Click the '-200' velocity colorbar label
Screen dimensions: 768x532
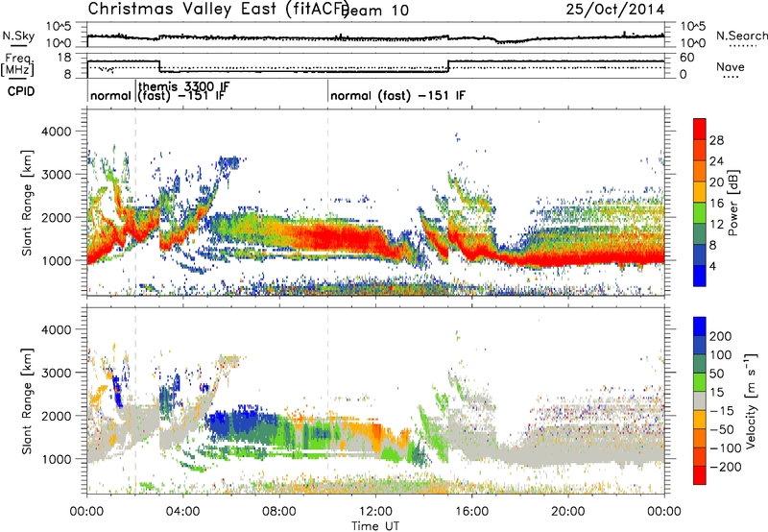726,467
